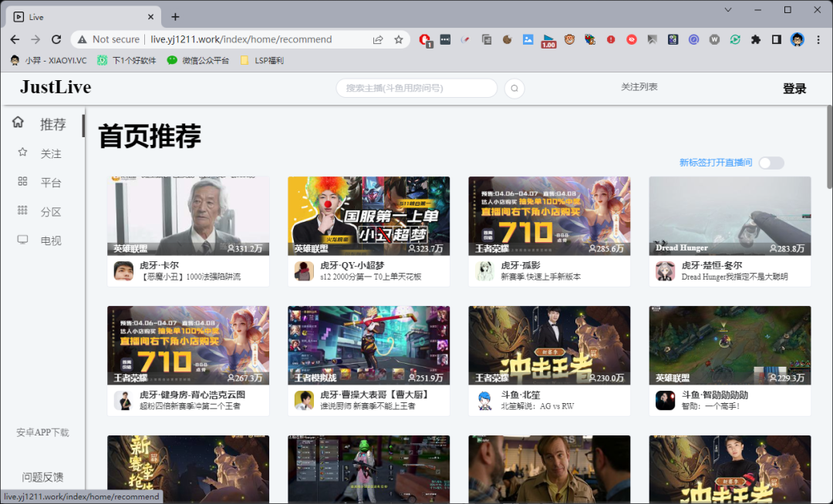The image size is (833, 504).
Task: Open the 关注列表 menu in header
Action: click(639, 87)
